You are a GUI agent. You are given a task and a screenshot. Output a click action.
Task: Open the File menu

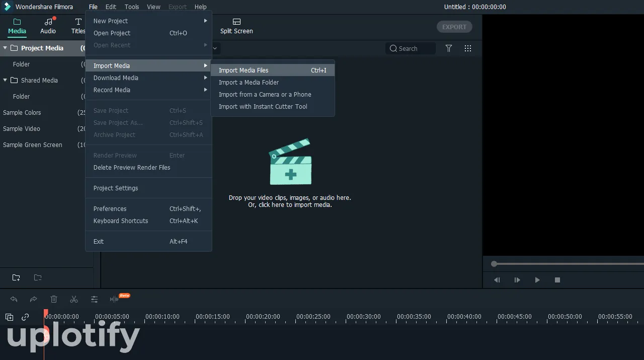93,7
